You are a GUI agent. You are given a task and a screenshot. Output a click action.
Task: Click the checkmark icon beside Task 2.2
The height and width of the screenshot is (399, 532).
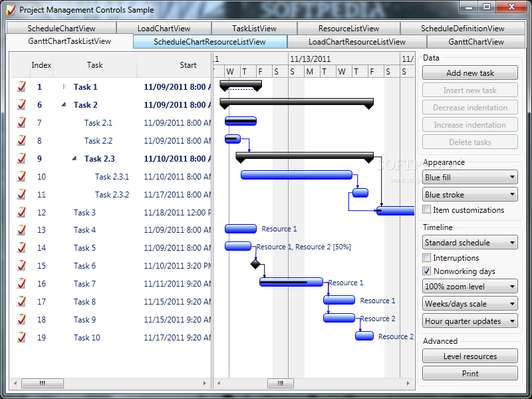point(21,141)
